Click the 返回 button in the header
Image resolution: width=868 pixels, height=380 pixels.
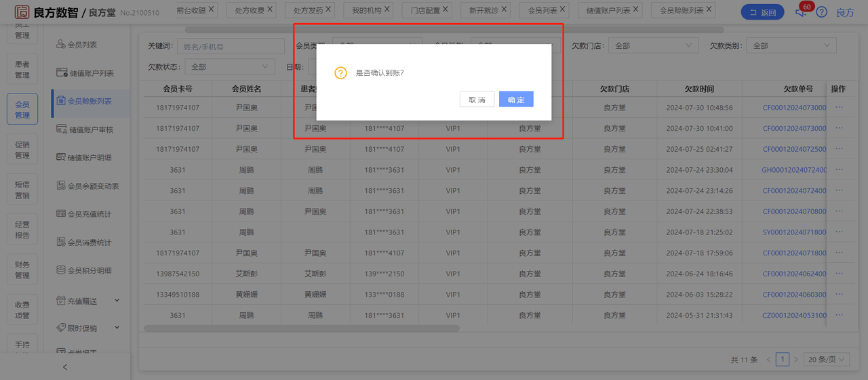pyautogui.click(x=762, y=12)
